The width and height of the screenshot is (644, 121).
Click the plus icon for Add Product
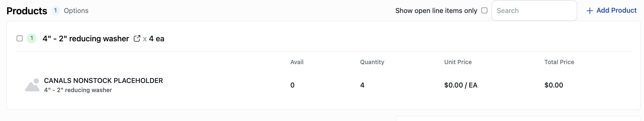tap(590, 11)
